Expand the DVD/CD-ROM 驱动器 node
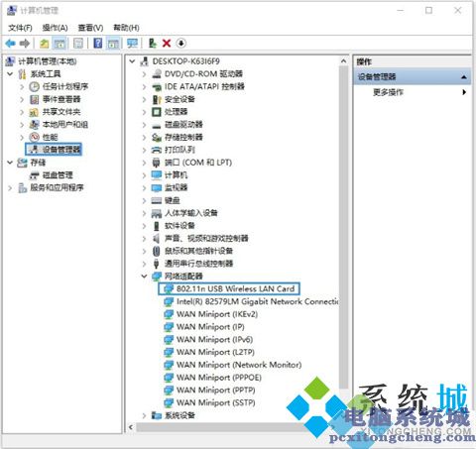 point(144,74)
